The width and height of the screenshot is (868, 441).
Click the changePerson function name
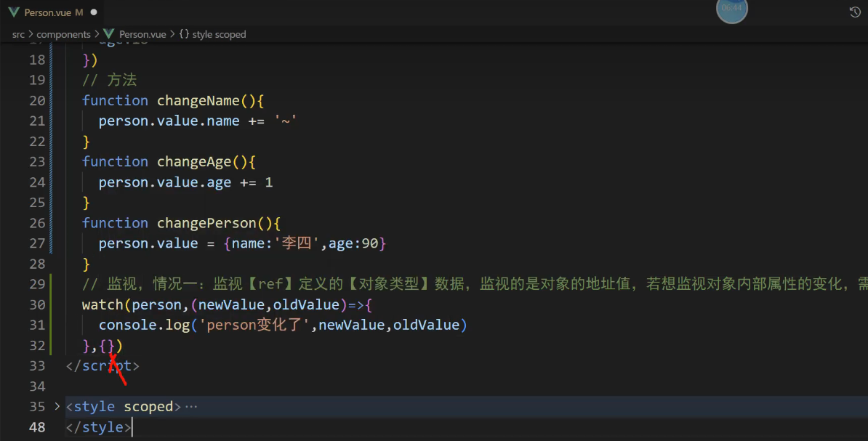[x=206, y=223]
